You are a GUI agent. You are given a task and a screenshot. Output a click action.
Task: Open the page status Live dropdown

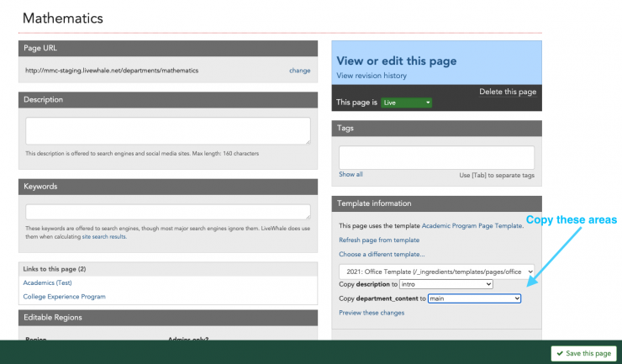(406, 103)
